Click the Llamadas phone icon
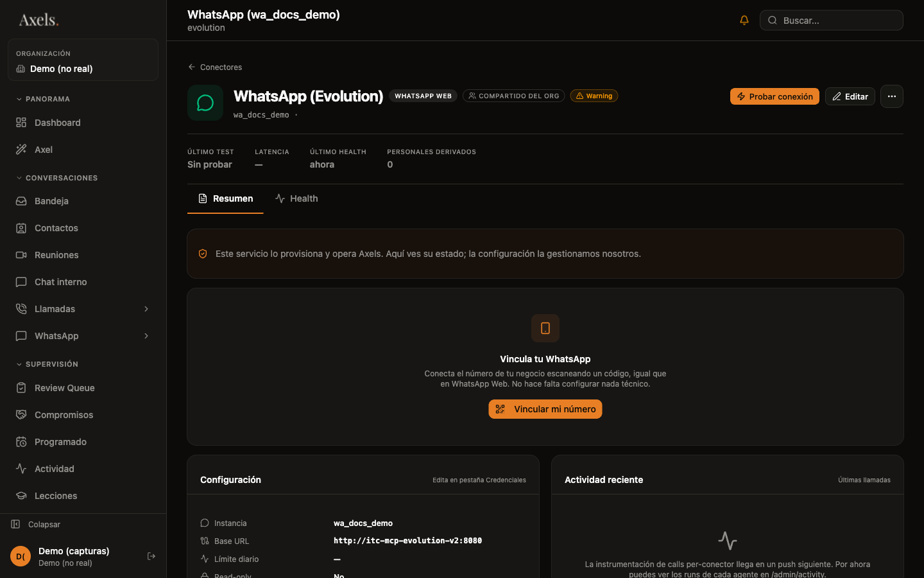924x578 pixels. point(21,309)
